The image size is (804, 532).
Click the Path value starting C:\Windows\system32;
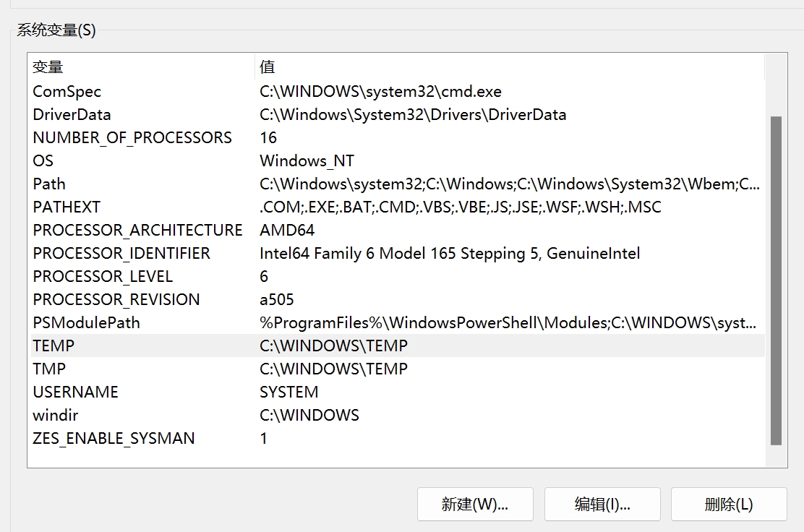510,184
